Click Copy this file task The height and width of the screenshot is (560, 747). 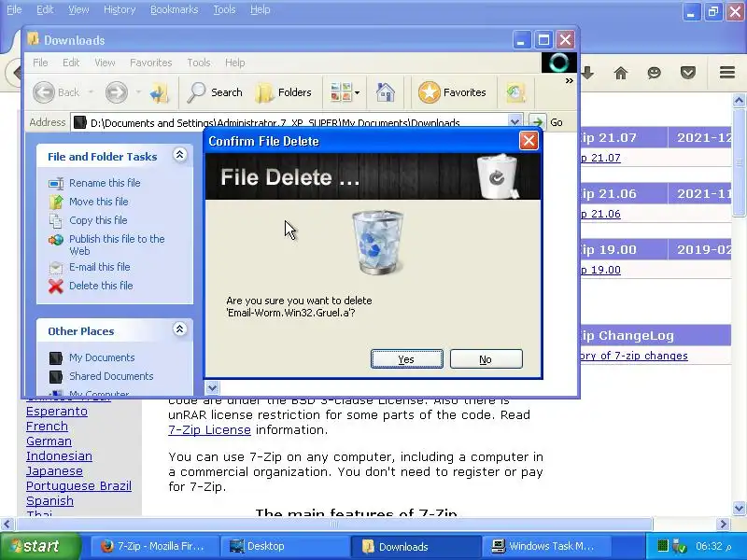[x=98, y=220]
